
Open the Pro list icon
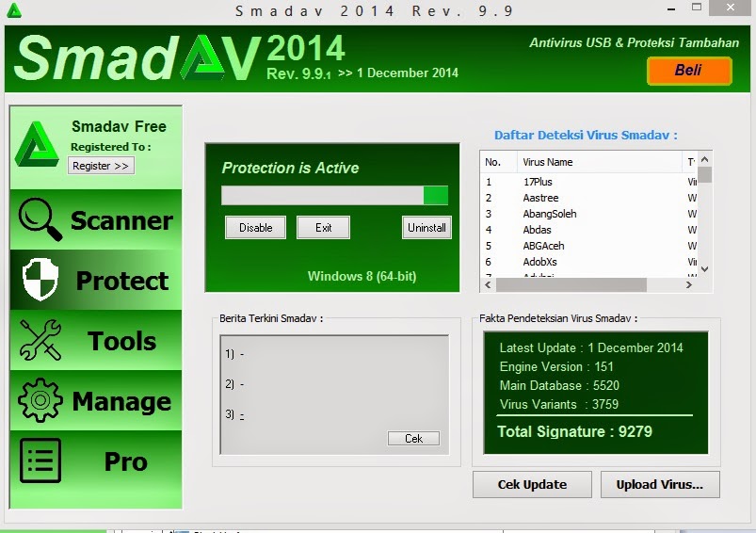pos(40,460)
